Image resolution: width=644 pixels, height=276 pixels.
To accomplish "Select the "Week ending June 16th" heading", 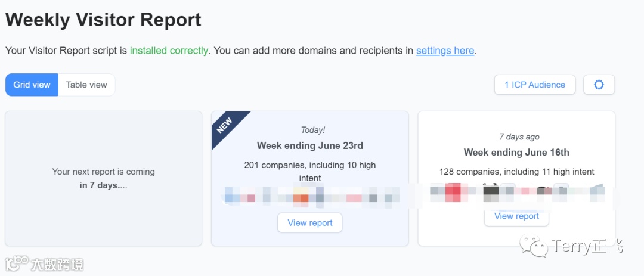I will click(516, 153).
